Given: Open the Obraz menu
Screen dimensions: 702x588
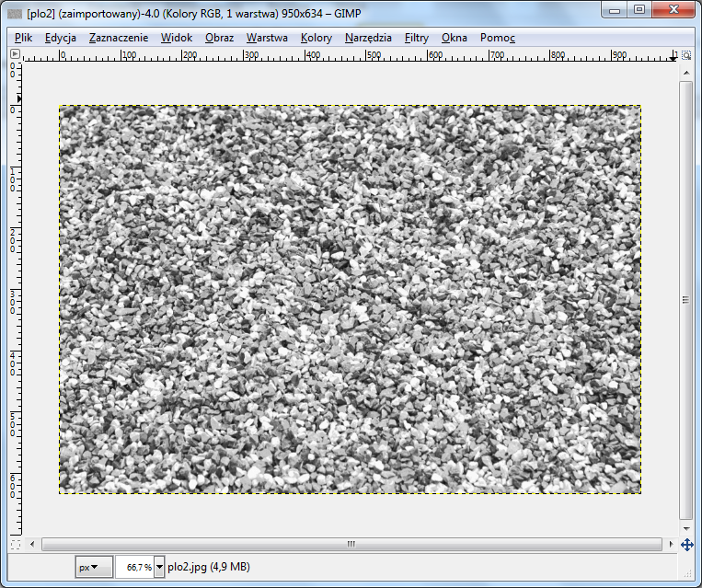Looking at the screenshot, I should point(219,38).
